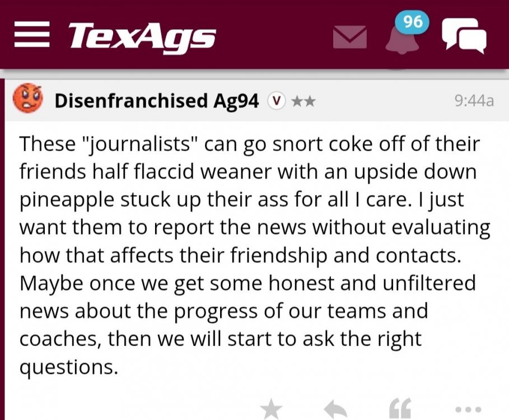Star this post
This screenshot has width=509, height=420.
coord(272,409)
